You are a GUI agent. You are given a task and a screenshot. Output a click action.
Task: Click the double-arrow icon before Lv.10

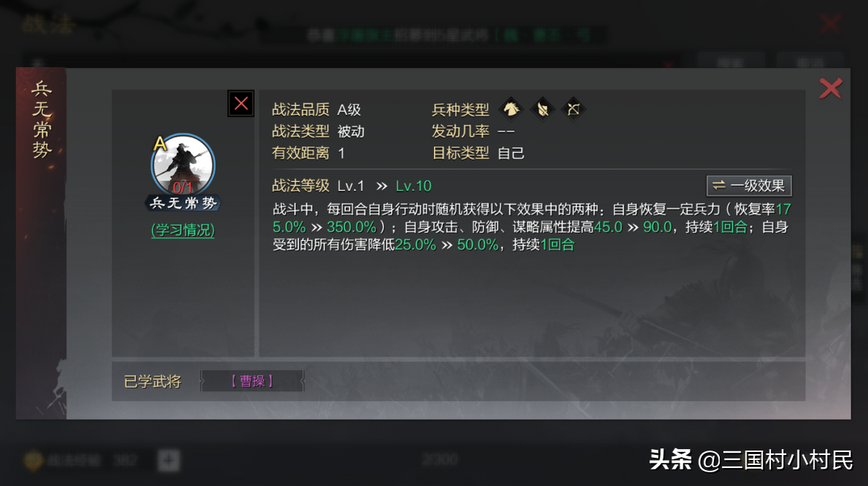382,186
